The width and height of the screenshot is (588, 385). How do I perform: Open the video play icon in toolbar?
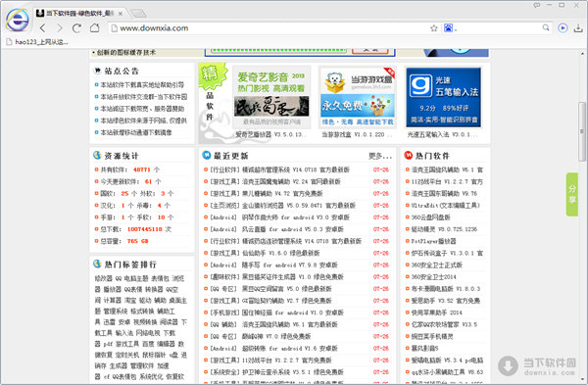coord(563,28)
